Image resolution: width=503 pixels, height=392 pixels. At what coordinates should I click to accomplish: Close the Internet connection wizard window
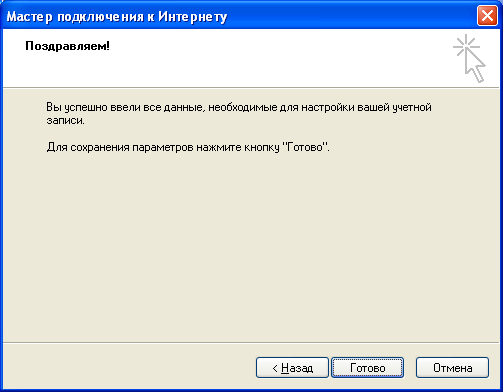(x=487, y=16)
